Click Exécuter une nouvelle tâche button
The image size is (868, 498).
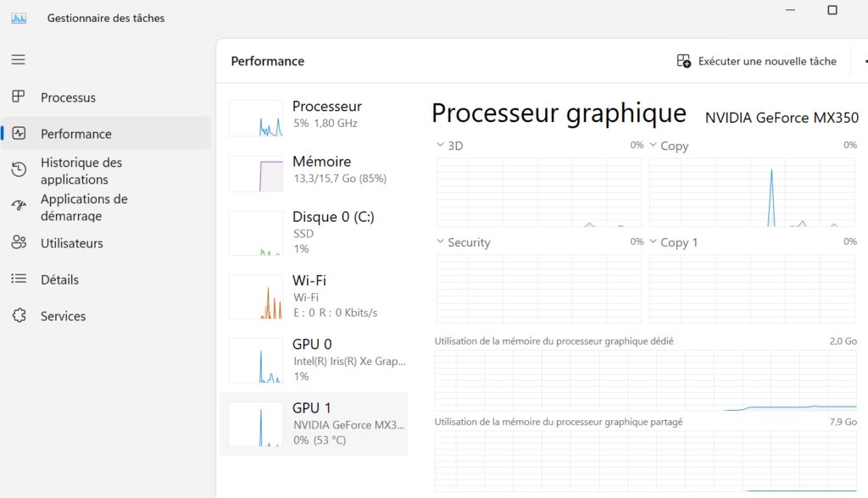756,61
